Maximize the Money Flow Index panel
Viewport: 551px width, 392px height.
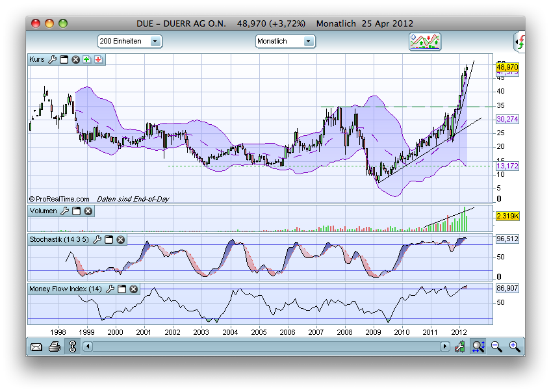[122, 288]
